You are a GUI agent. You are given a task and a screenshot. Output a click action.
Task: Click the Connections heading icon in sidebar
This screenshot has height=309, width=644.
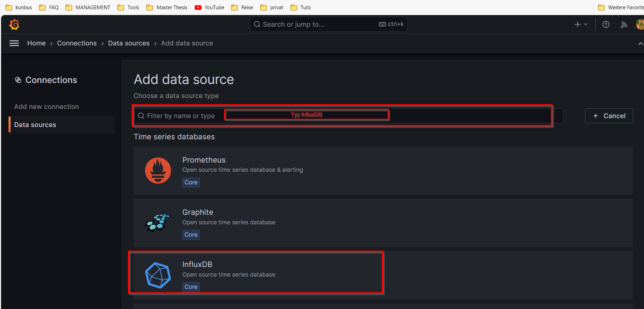coord(18,80)
